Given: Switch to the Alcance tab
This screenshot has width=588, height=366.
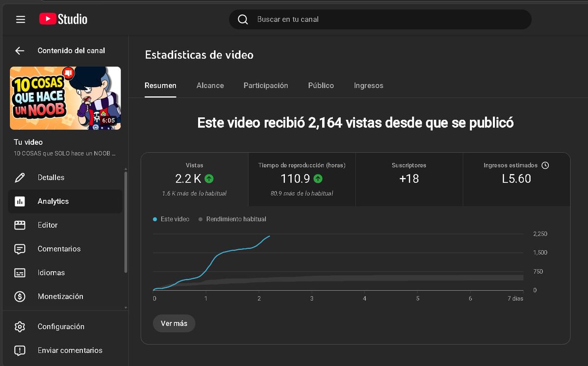Looking at the screenshot, I should [210, 85].
